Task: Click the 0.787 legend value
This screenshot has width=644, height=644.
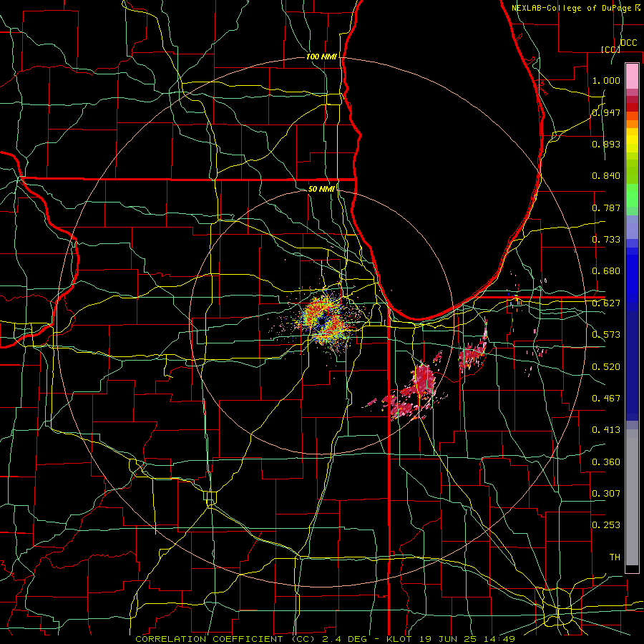Action: [606, 208]
